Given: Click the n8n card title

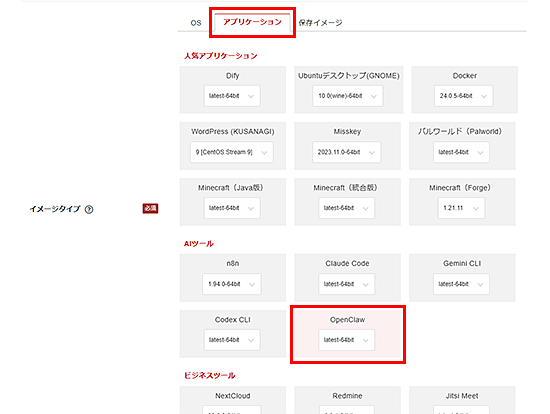Looking at the screenshot, I should tap(233, 263).
